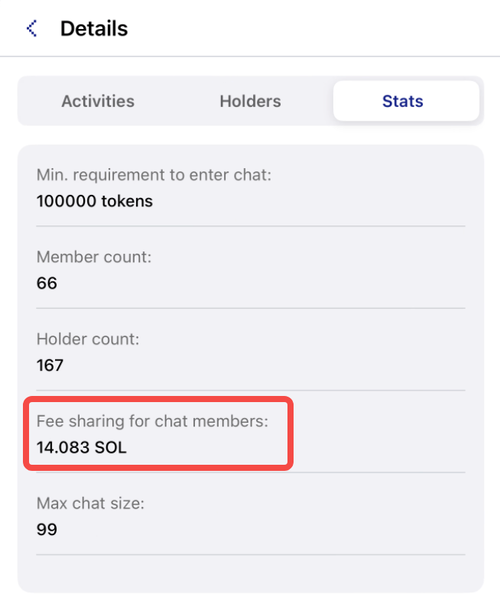Click the holder count value 167
500x610 pixels.
(50, 365)
